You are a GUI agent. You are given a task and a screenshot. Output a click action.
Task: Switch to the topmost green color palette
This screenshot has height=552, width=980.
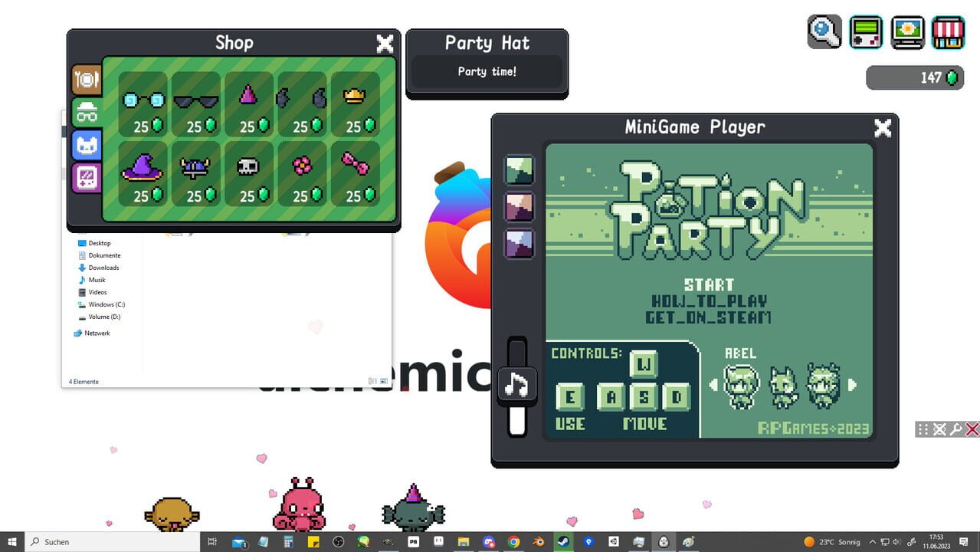519,169
